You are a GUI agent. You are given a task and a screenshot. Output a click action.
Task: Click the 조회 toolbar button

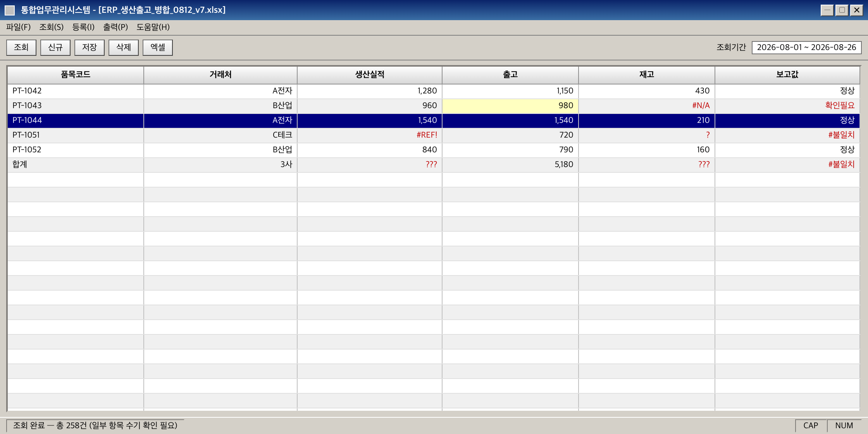point(21,47)
